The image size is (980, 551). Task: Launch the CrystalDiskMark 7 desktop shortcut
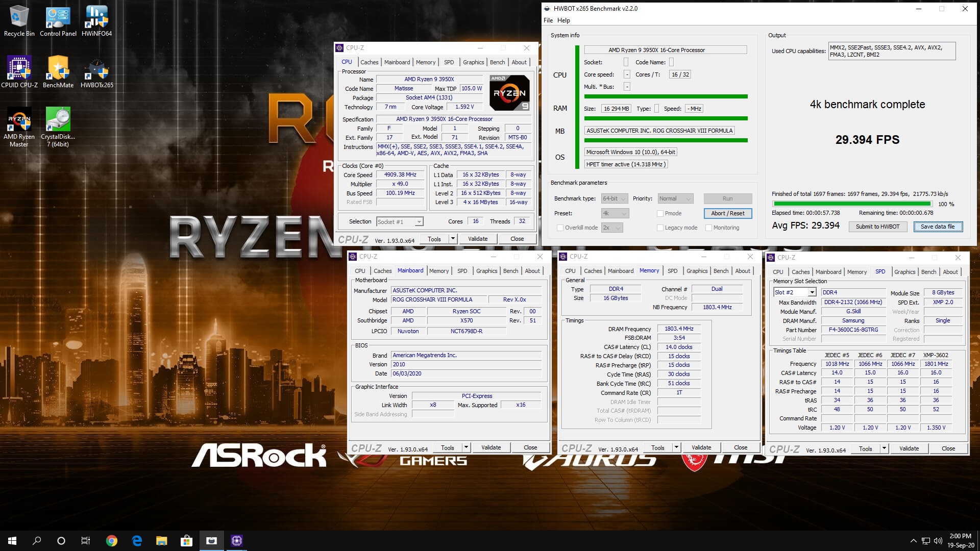click(58, 127)
